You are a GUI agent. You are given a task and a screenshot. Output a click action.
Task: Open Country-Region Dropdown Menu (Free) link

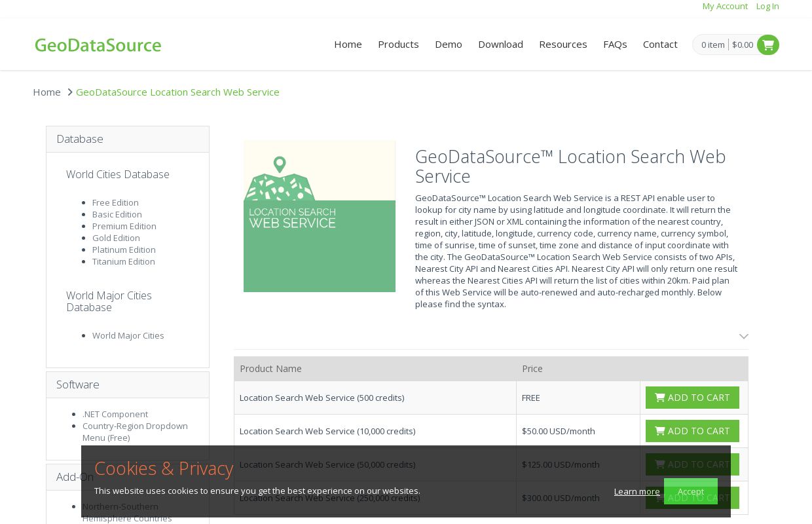click(x=135, y=432)
